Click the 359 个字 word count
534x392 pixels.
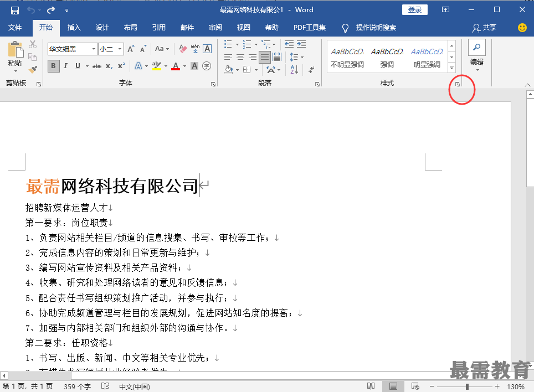tap(77, 386)
